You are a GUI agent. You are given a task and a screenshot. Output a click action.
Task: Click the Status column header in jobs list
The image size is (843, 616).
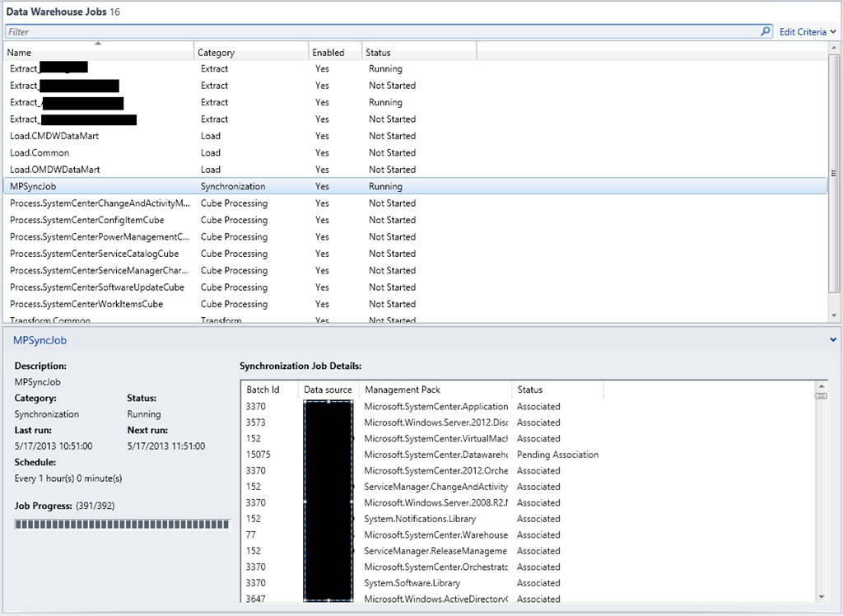(419, 53)
